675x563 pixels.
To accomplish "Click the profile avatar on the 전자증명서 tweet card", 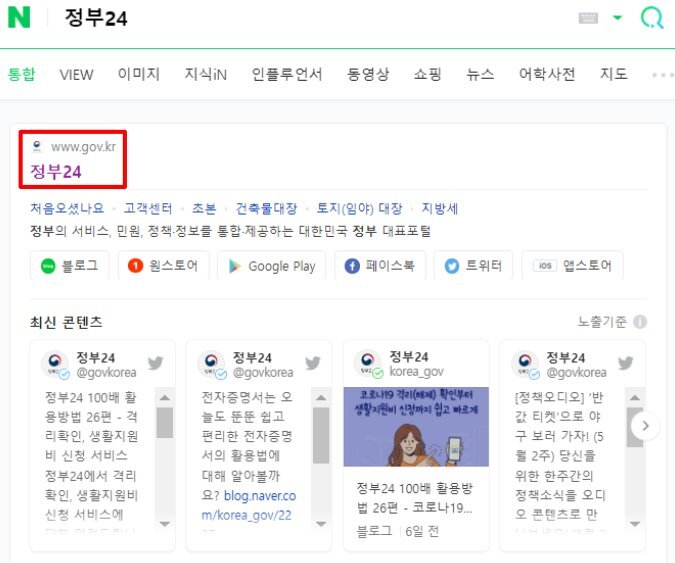I will tap(211, 364).
